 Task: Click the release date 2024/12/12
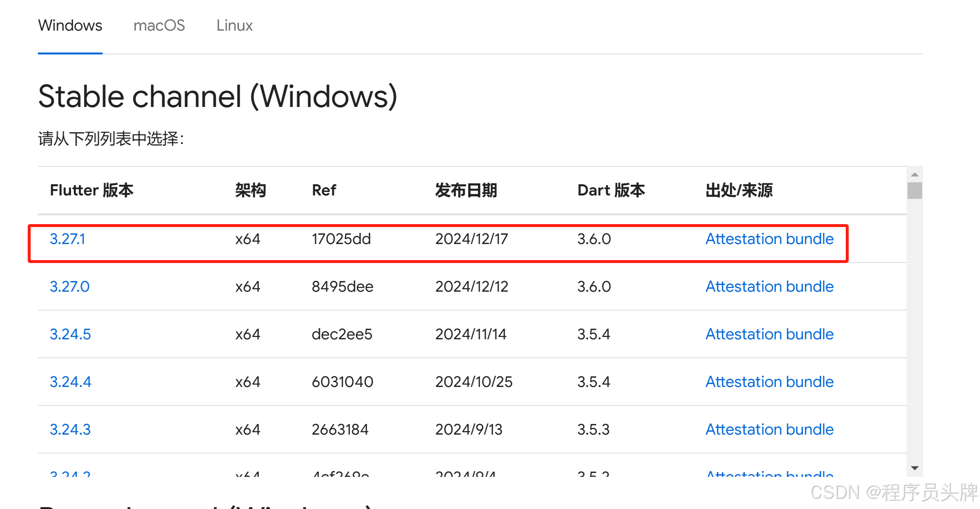(472, 286)
